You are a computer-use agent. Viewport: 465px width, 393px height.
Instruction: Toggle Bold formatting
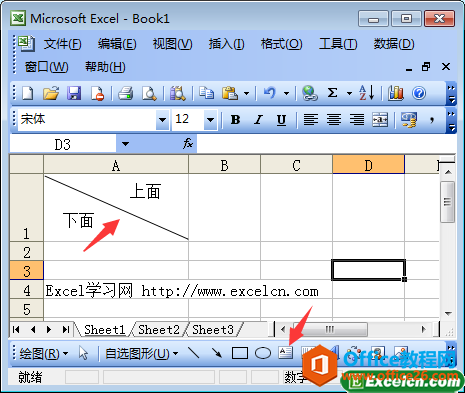235,119
